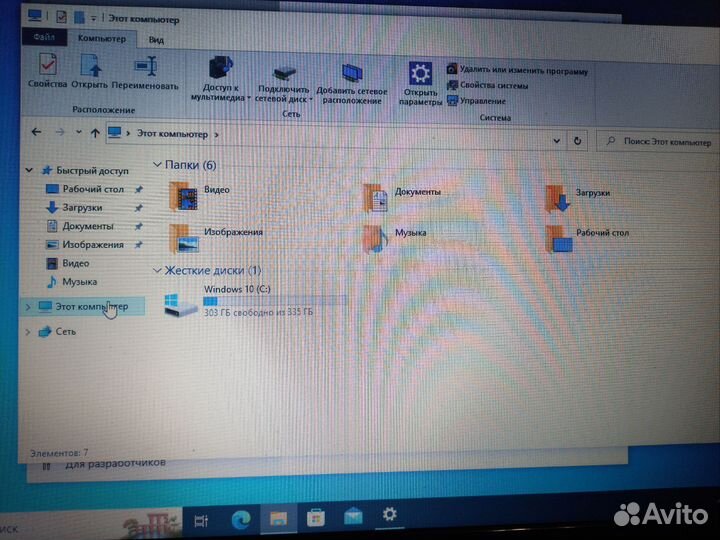Open Settings gear on taskbar
Viewport: 720px width, 540px height.
coord(389,514)
